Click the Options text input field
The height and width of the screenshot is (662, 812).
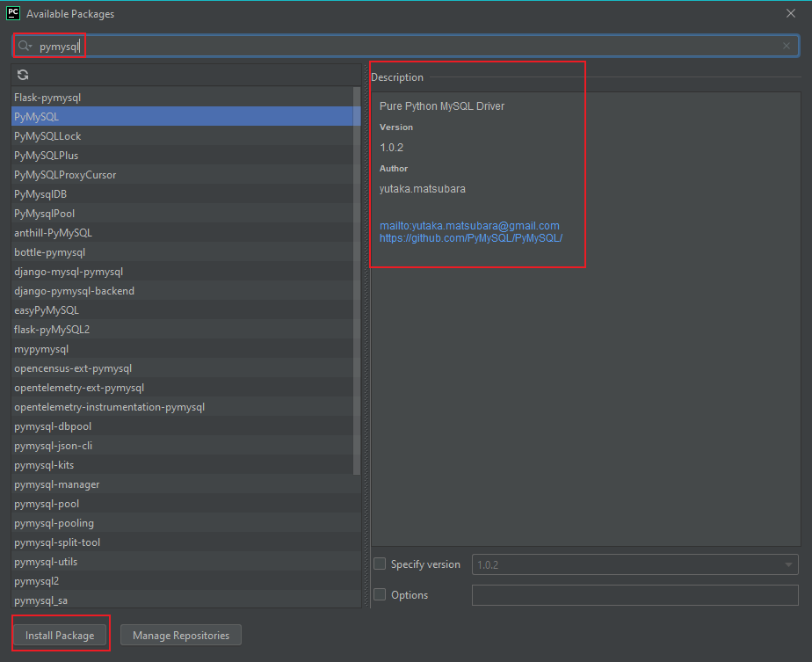pyautogui.click(x=634, y=594)
